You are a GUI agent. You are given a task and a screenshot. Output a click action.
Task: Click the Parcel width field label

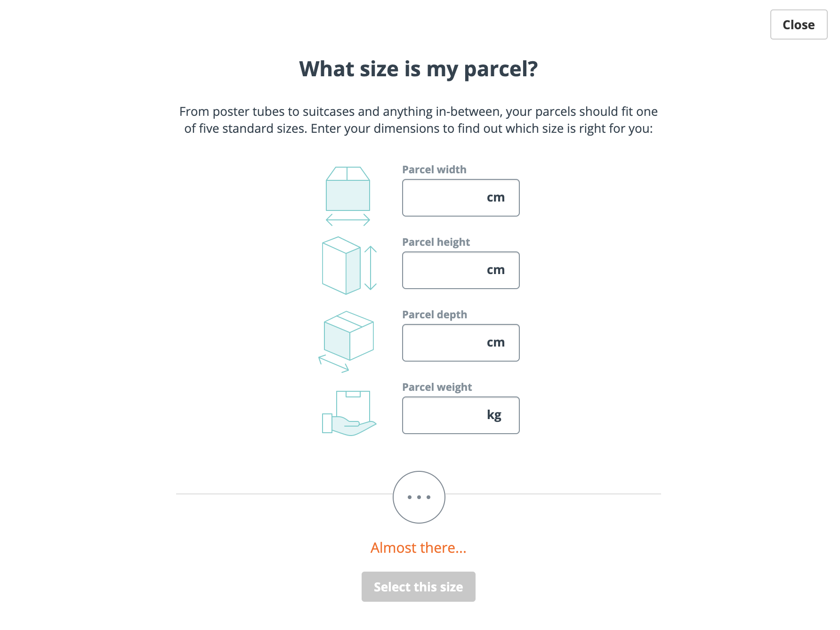(434, 169)
